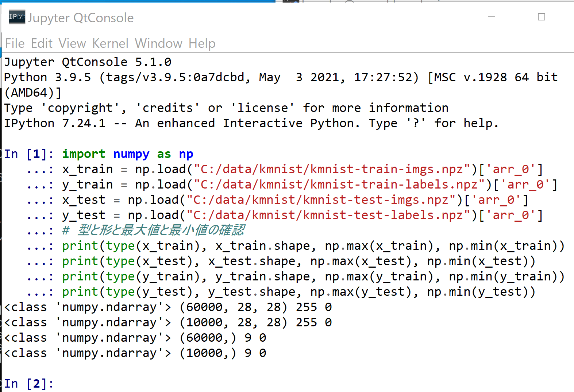The image size is (574, 392).
Task: Minimize the Jupyter QtConsole window
Action: 492,17
